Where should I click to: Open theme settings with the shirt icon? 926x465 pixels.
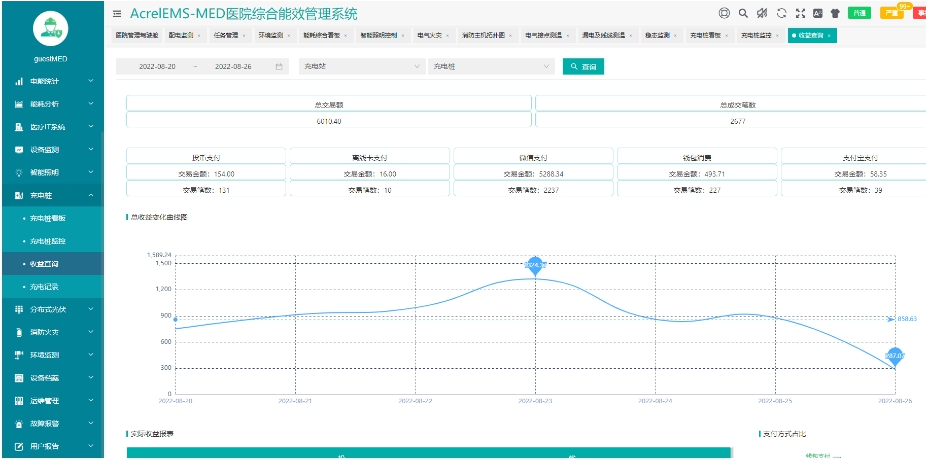[835, 13]
